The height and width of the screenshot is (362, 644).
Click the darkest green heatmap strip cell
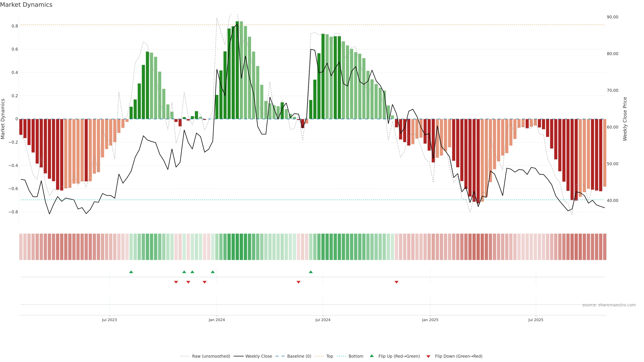click(x=237, y=247)
